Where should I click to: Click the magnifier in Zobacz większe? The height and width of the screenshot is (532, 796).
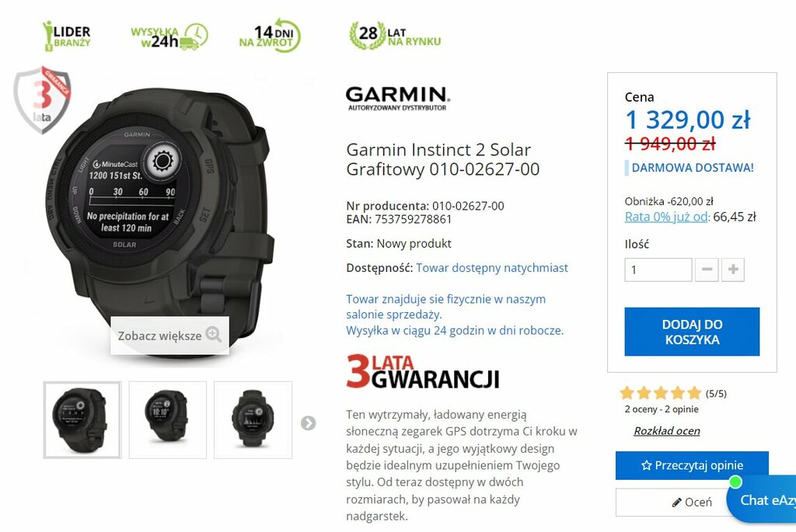pos(213,335)
